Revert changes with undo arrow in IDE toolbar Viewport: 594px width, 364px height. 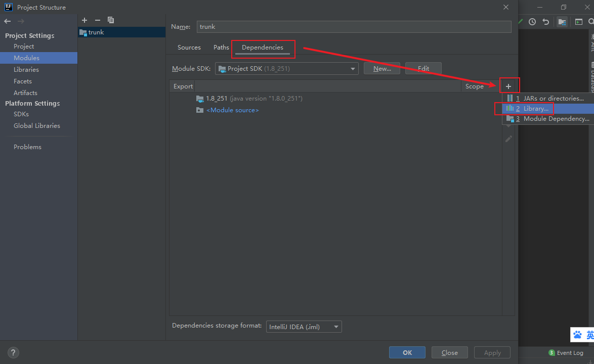point(546,22)
